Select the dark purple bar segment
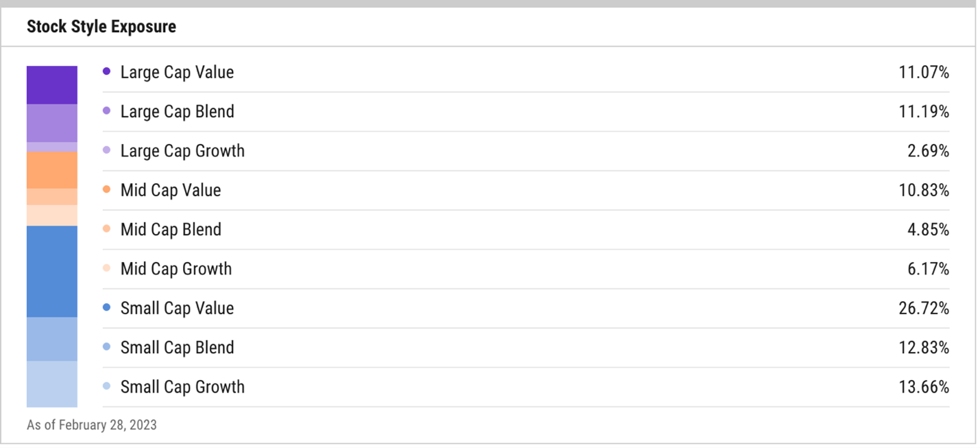Viewport: 980px width, 448px height. coord(52,85)
